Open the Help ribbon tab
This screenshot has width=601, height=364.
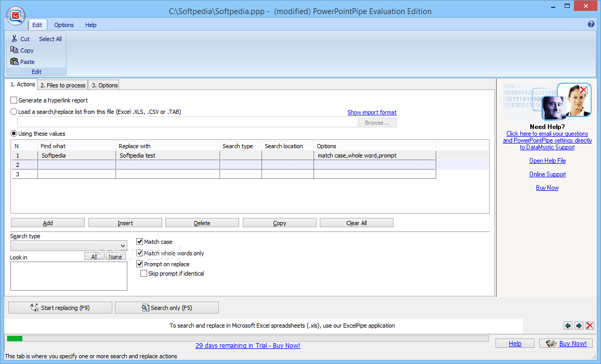pyautogui.click(x=91, y=25)
